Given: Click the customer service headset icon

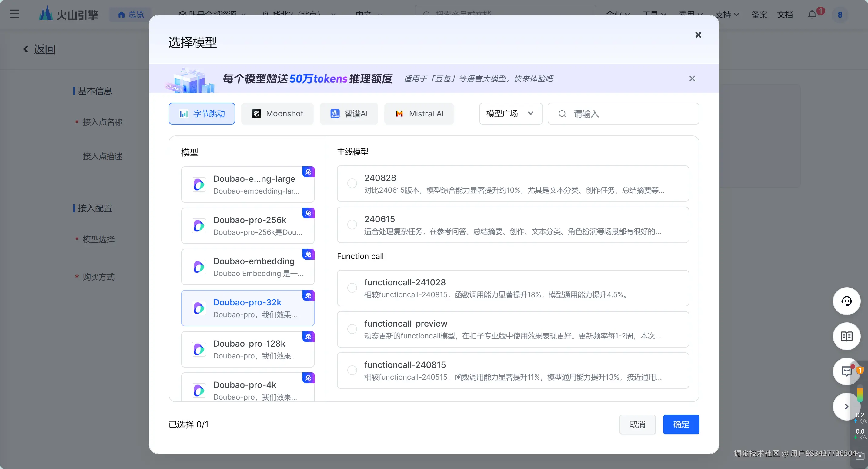Looking at the screenshot, I should 846,301.
